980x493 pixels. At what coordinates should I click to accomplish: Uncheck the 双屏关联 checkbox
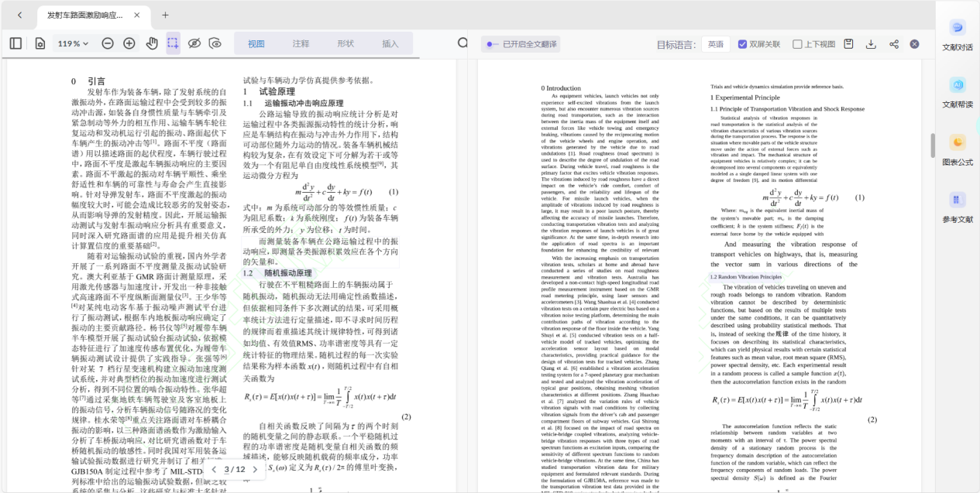[x=742, y=44]
